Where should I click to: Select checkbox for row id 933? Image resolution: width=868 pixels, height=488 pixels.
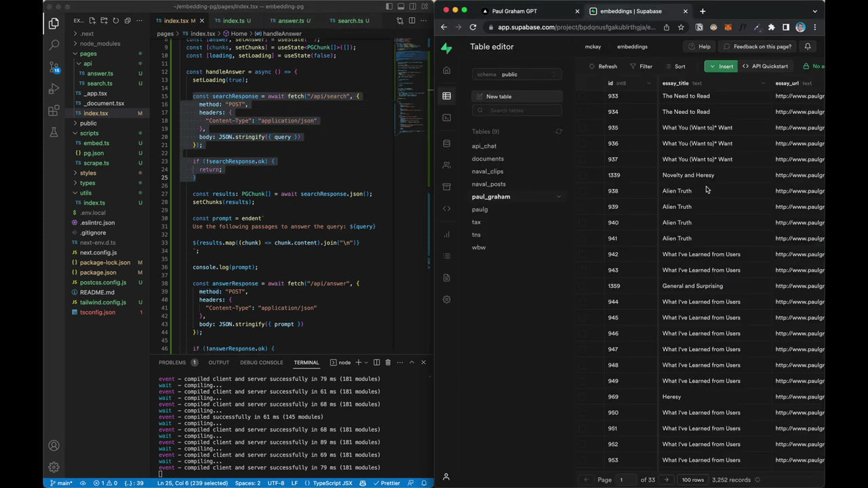(x=583, y=96)
